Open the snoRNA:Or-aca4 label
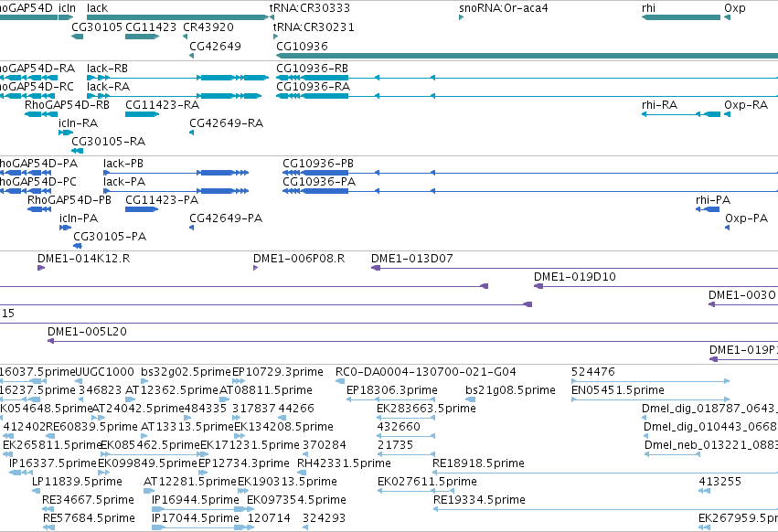 tap(504, 8)
